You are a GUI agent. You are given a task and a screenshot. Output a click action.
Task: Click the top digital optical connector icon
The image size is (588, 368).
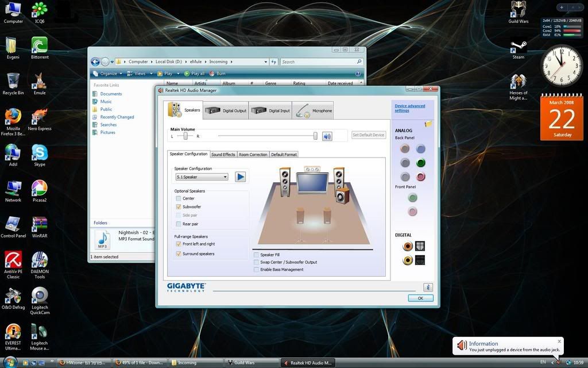tap(420, 246)
